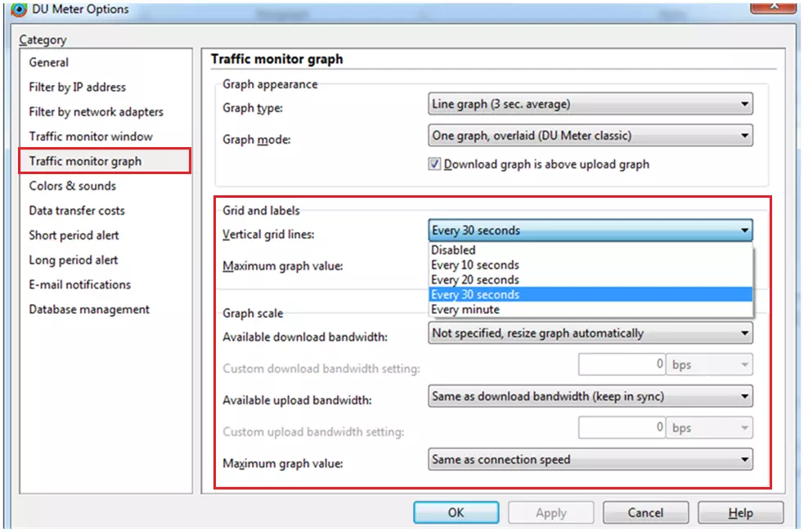Open Database management category
804x532 pixels.
89,310
